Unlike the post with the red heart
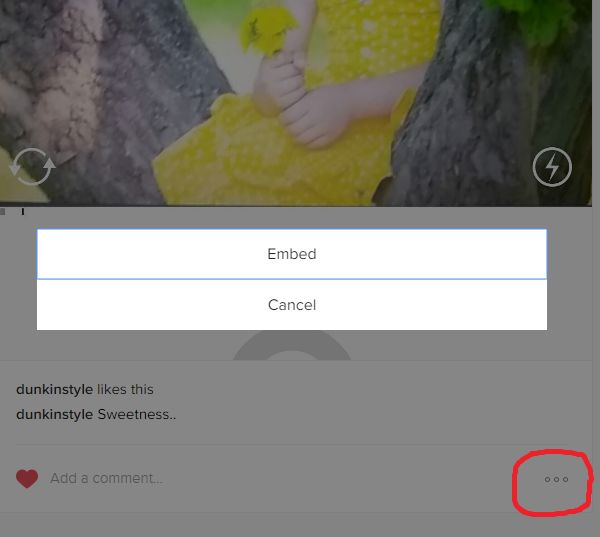This screenshot has width=600, height=537. tap(27, 478)
